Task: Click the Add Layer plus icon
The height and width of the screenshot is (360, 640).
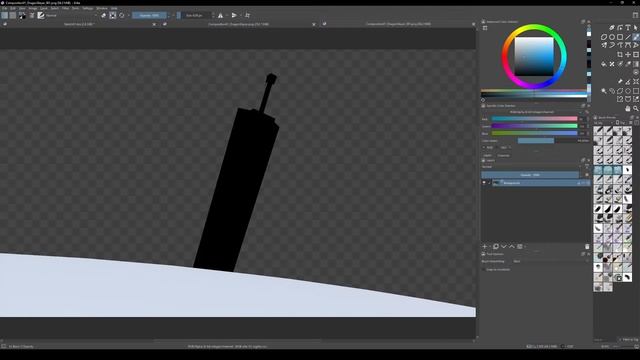Action: [x=485, y=247]
